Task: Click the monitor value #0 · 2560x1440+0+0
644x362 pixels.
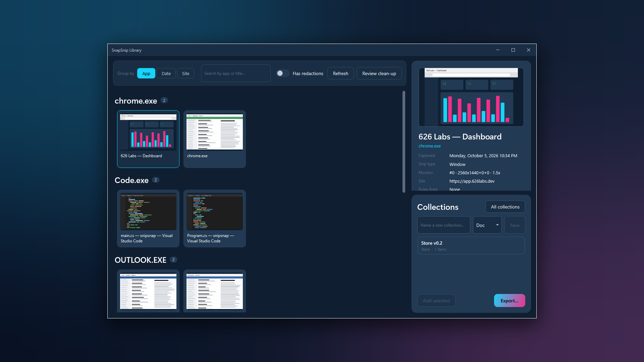Action: click(475, 173)
